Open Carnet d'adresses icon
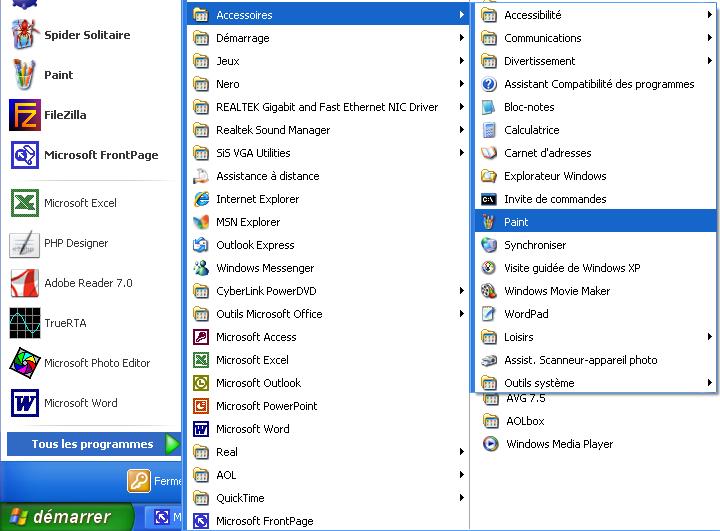This screenshot has width=720, height=531. tap(489, 153)
